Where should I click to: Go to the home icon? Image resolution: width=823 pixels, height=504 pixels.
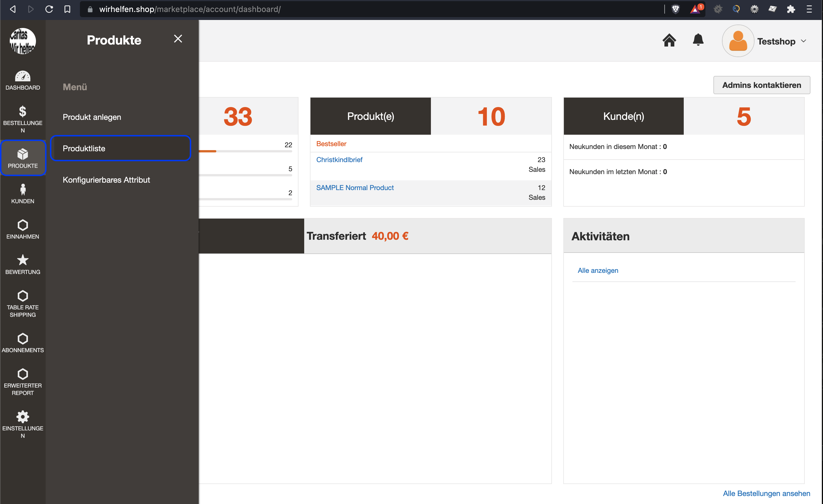pyautogui.click(x=669, y=41)
